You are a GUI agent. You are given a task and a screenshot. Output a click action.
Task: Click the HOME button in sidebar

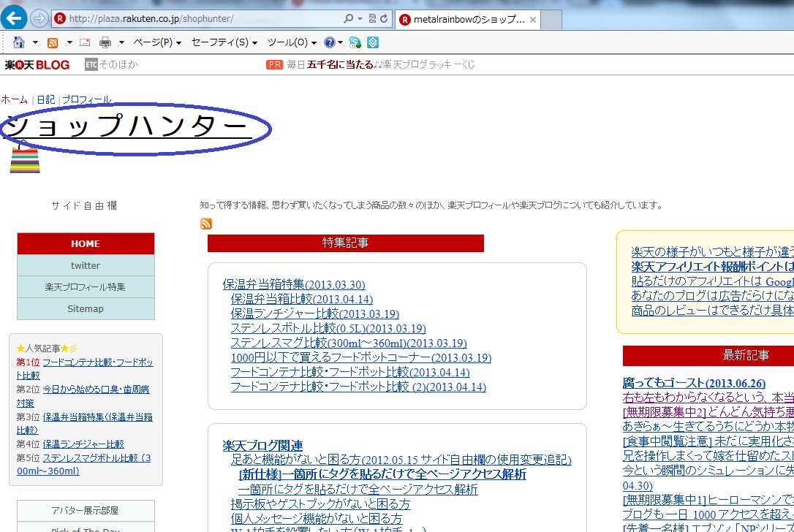tap(86, 243)
